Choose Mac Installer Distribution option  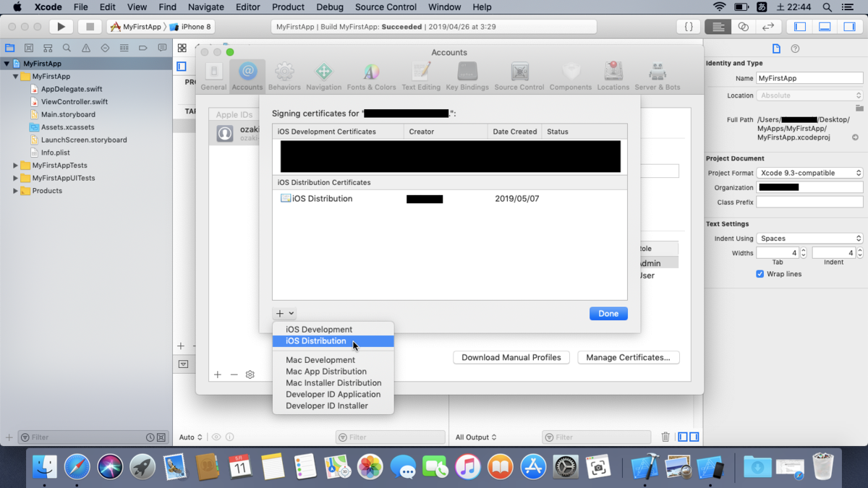tap(333, 383)
